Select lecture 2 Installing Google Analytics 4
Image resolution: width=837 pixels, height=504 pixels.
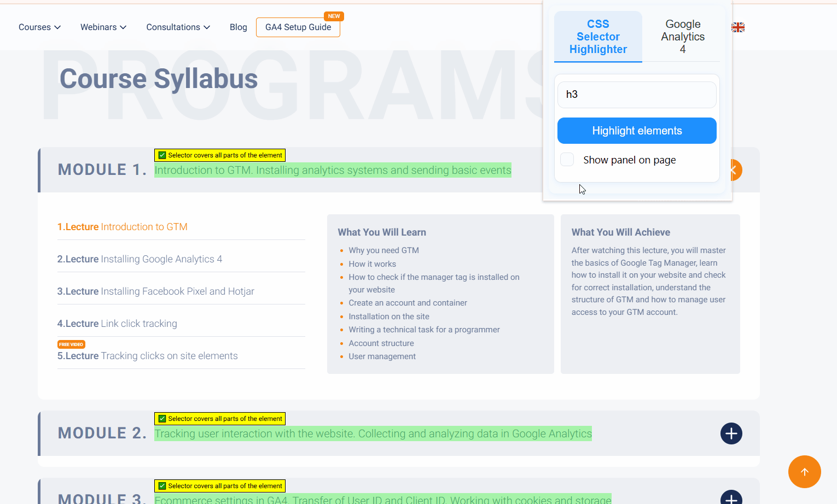(139, 259)
